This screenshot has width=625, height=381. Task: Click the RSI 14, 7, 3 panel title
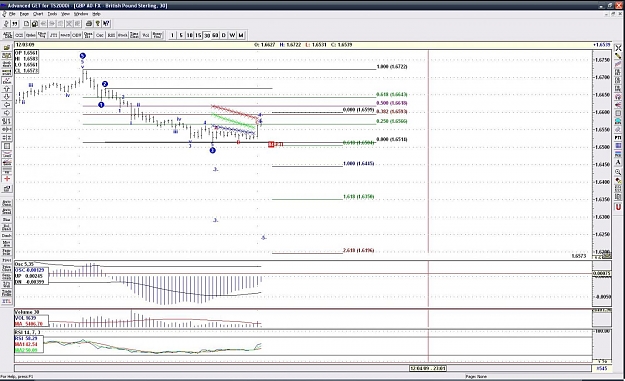pyautogui.click(x=28, y=332)
